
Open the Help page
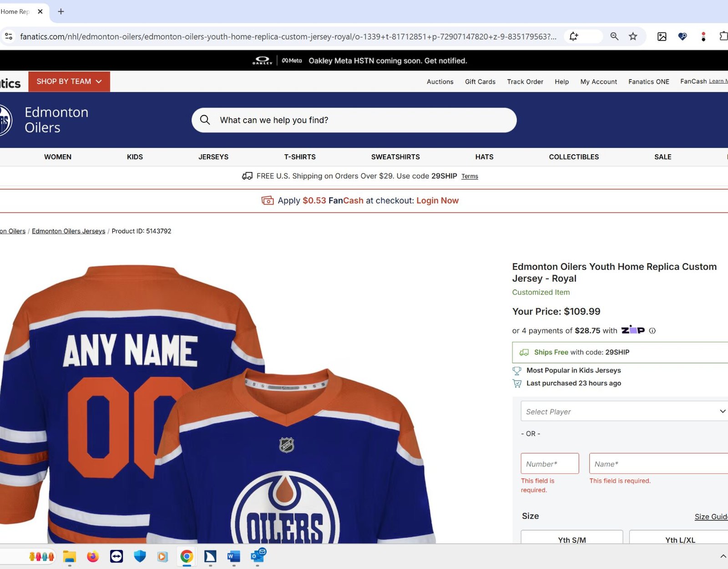561,81
